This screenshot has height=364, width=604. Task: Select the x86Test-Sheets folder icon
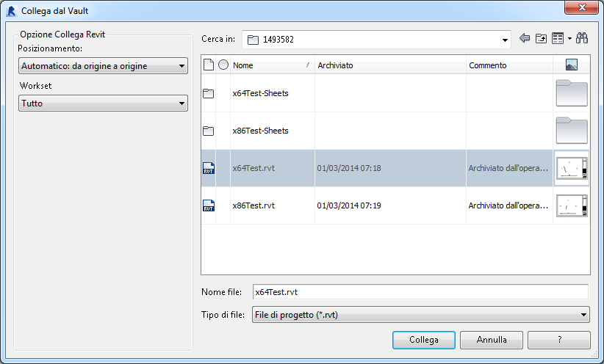209,131
